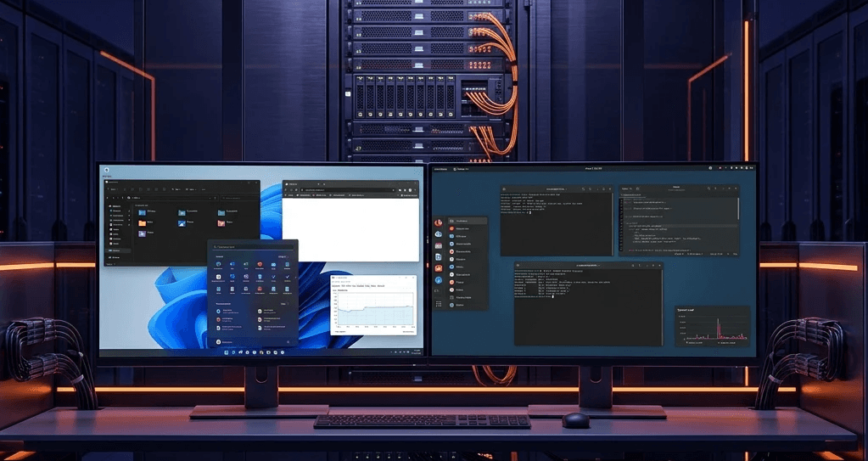
Task: Click the blank white page in browser
Action: click(350, 230)
